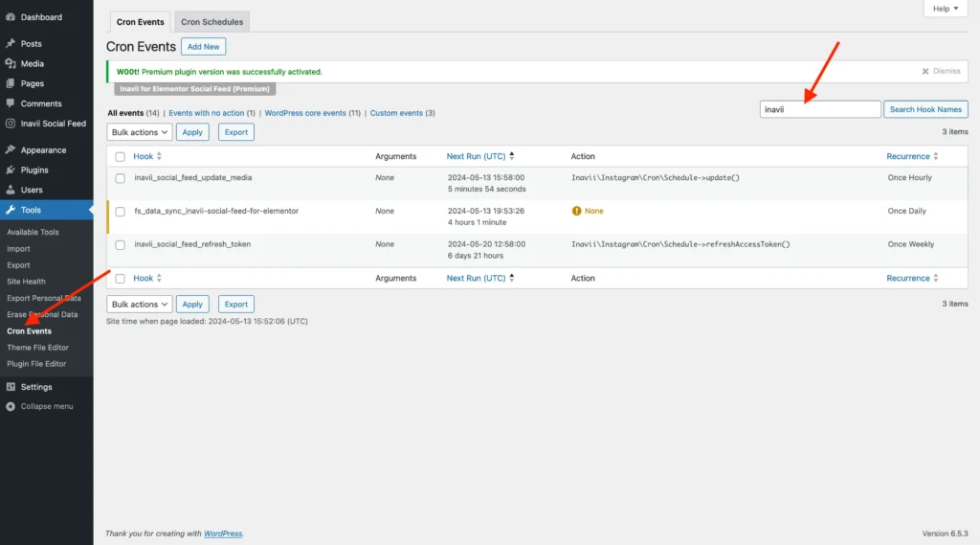This screenshot has height=545, width=980.
Task: Click inavii_social_feed_update_media hook name
Action: [x=193, y=178]
